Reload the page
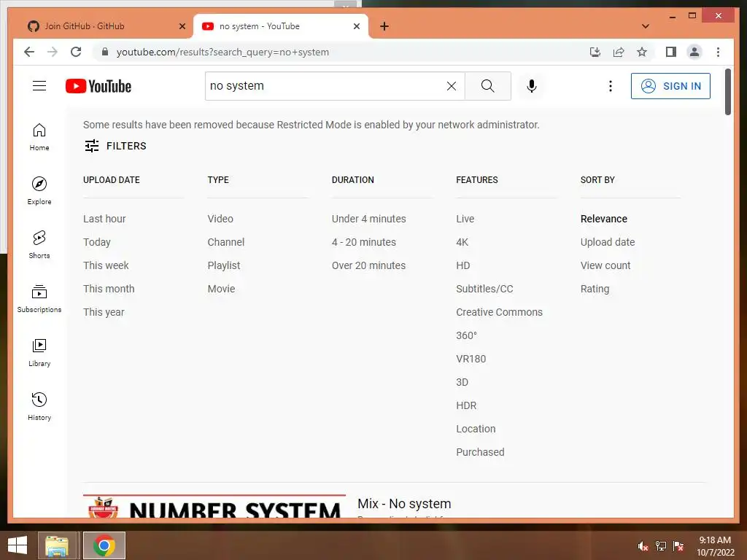The width and height of the screenshot is (747, 560). click(x=76, y=52)
